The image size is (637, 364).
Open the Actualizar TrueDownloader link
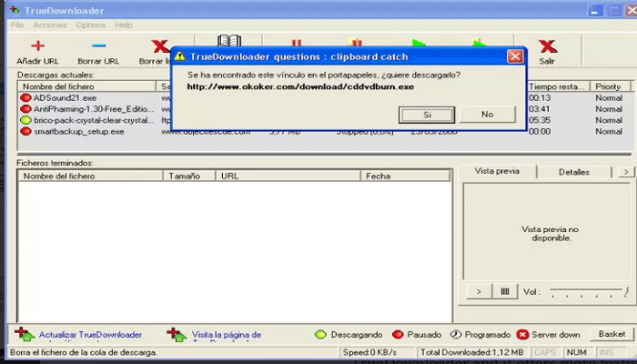pyautogui.click(x=90, y=335)
